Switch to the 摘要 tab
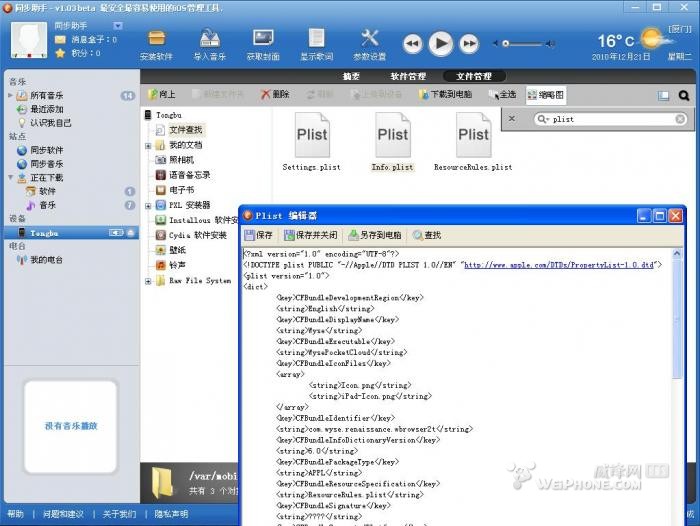The height and width of the screenshot is (526, 700). tap(351, 76)
